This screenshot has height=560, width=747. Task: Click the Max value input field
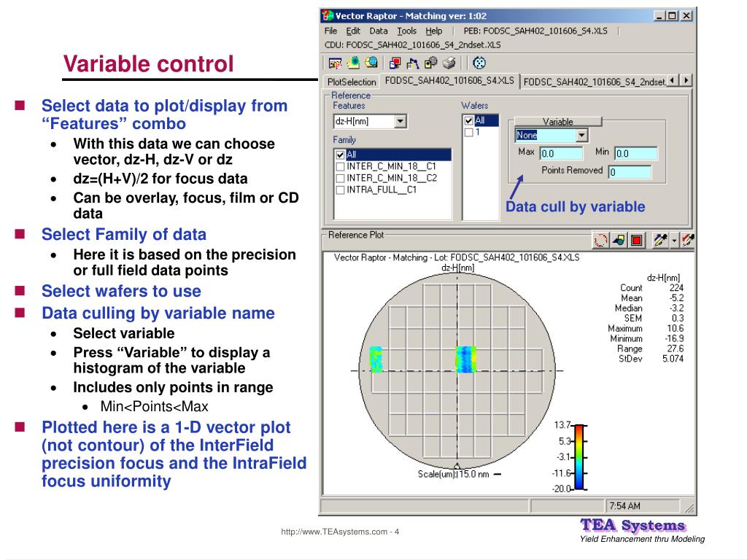coord(561,154)
